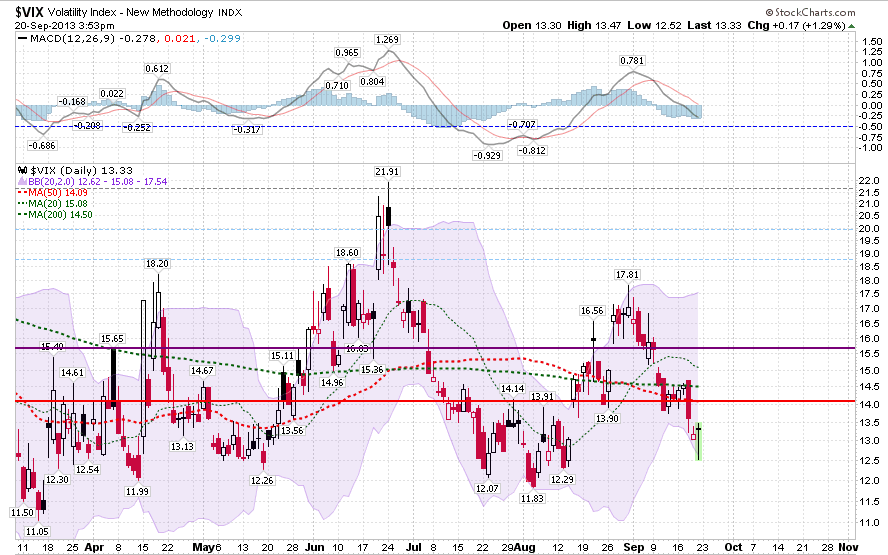The width and height of the screenshot is (888, 555).
Task: Click the Sep month label on the axis
Action: click(x=634, y=547)
